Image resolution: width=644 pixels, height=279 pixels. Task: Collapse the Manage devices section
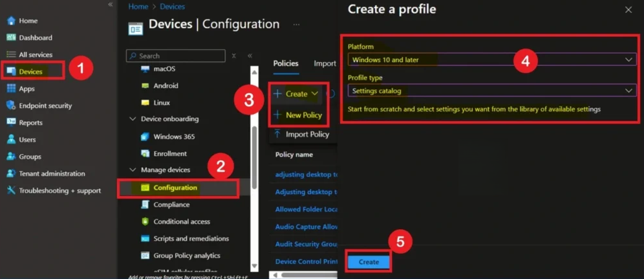pos(133,170)
